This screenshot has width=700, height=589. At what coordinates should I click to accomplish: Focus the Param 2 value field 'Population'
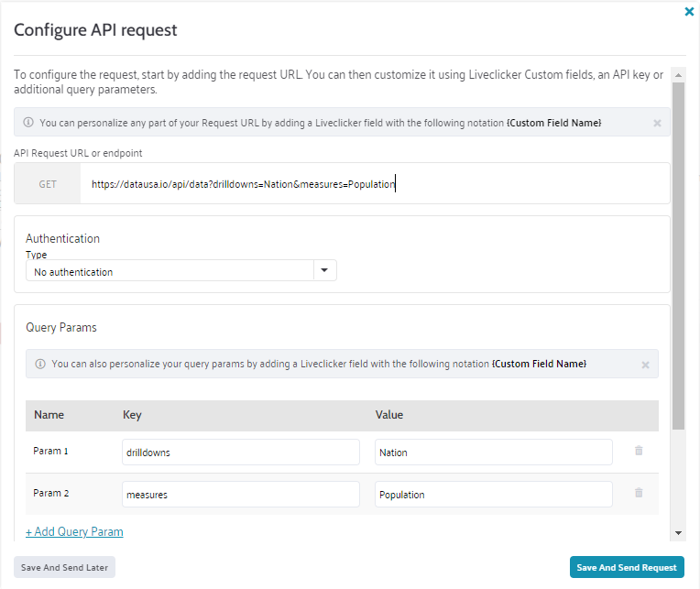(x=493, y=495)
